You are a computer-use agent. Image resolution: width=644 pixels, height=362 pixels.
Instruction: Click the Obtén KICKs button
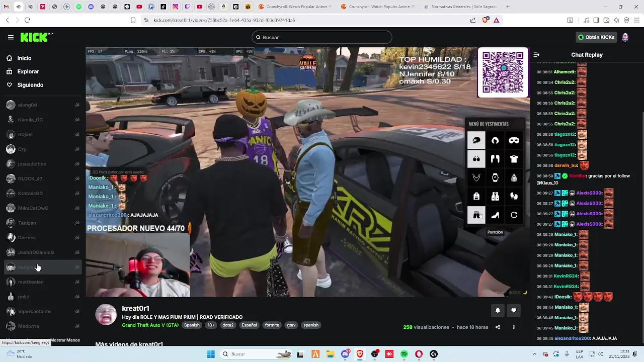tap(596, 37)
